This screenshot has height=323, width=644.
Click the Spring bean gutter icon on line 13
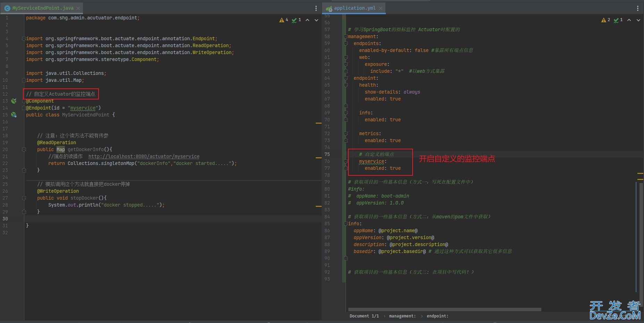pyautogui.click(x=14, y=101)
